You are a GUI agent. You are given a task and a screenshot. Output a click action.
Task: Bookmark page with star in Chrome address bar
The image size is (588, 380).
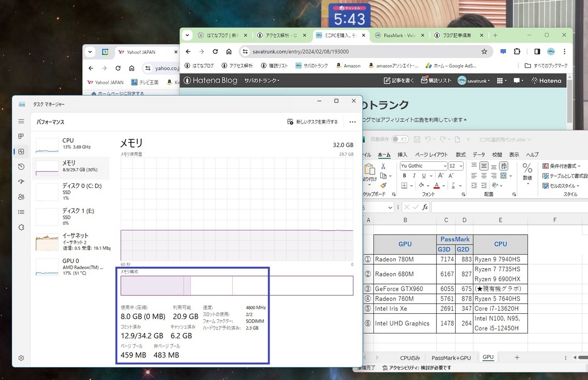point(484,51)
